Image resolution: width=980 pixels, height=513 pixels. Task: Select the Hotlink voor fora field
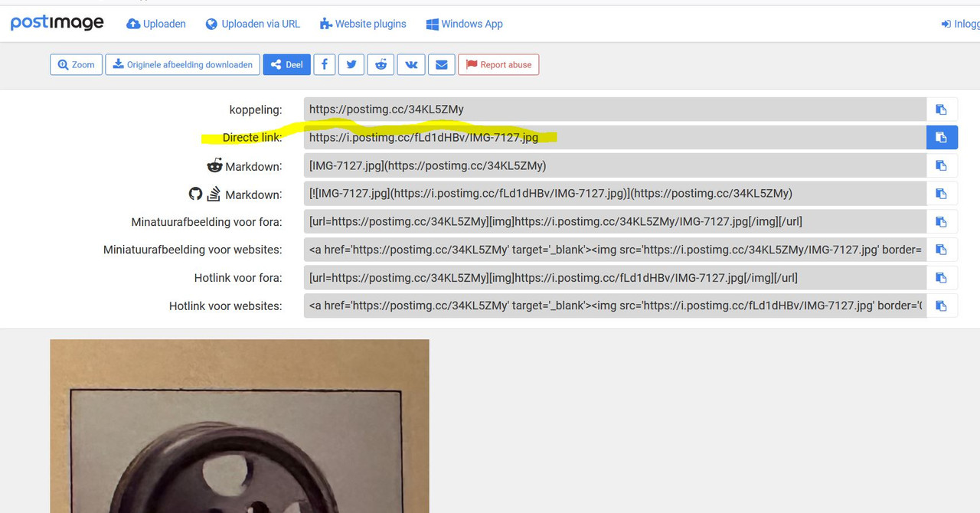click(x=615, y=277)
